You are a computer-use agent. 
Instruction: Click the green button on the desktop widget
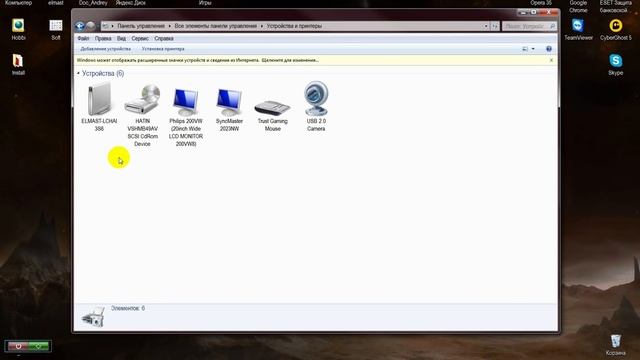pyautogui.click(x=38, y=347)
